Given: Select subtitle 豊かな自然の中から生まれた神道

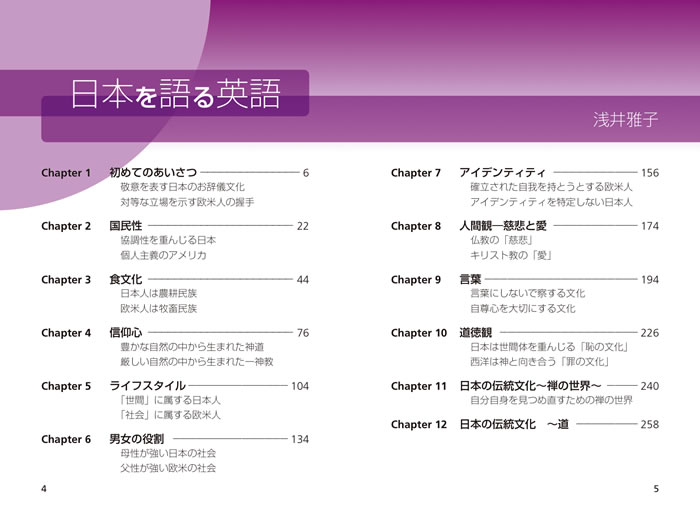Looking at the screenshot, I should pyautogui.click(x=192, y=347).
